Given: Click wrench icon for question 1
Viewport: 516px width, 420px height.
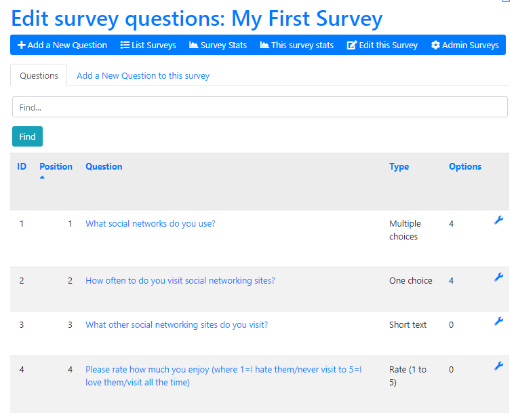Looking at the screenshot, I should point(498,220).
